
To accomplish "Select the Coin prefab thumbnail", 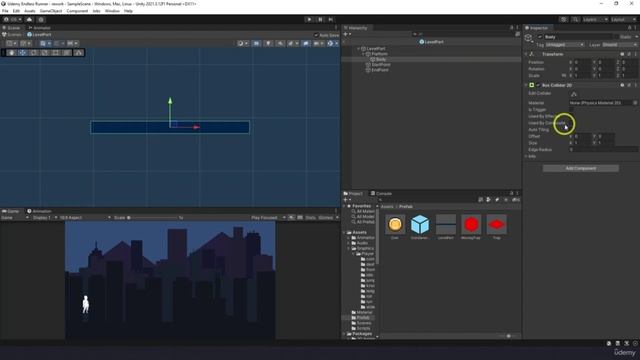I will pyautogui.click(x=395, y=224).
